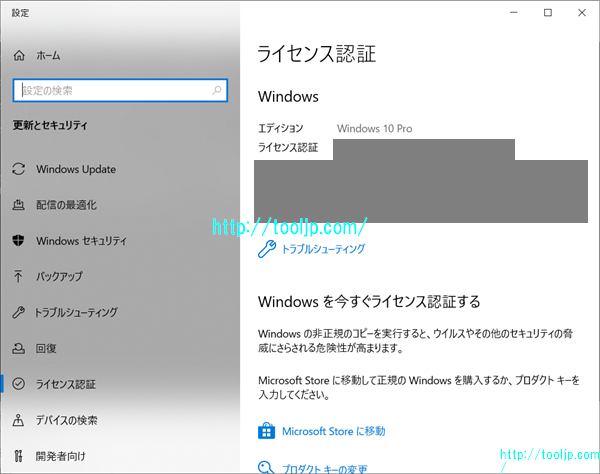The height and width of the screenshot is (474, 600).
Task: Minimize the 設定 window
Action: [x=514, y=13]
